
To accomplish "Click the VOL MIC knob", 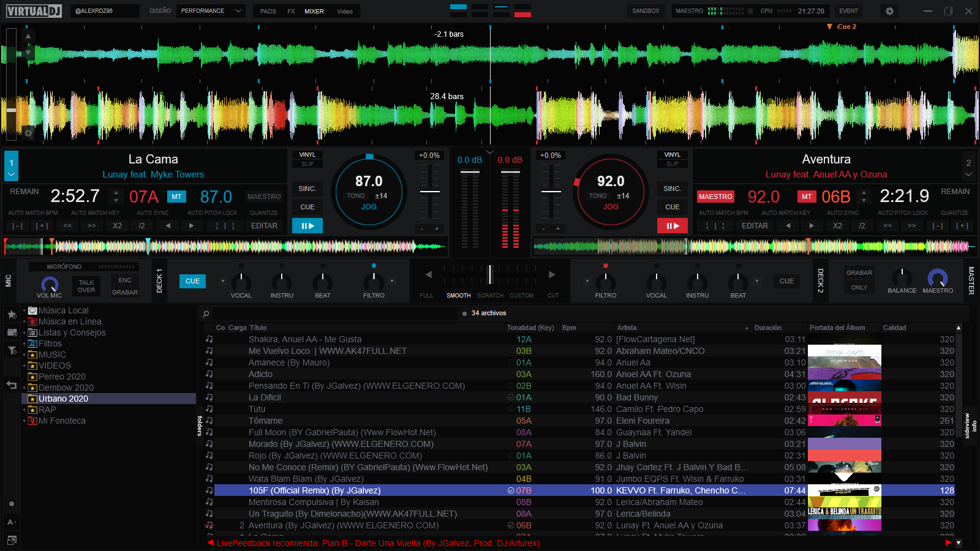I will (49, 284).
